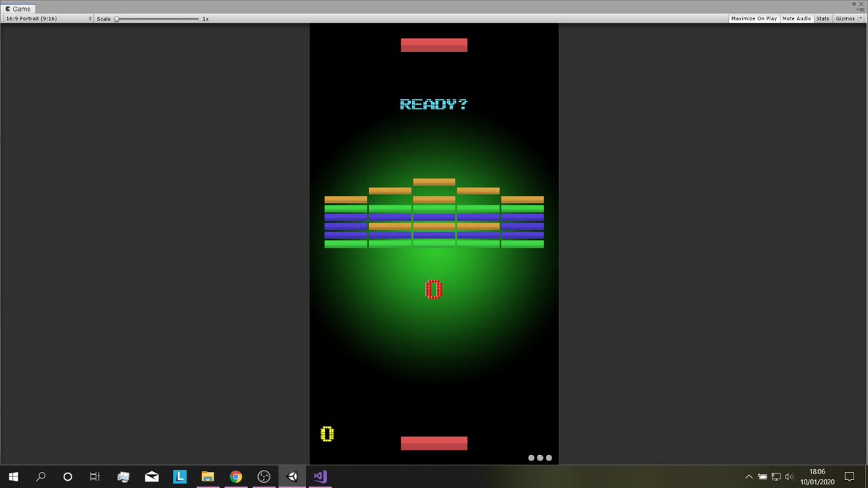Screen dimensions: 868x488
Task: Click the Scale slider handle
Action: pyautogui.click(x=116, y=18)
